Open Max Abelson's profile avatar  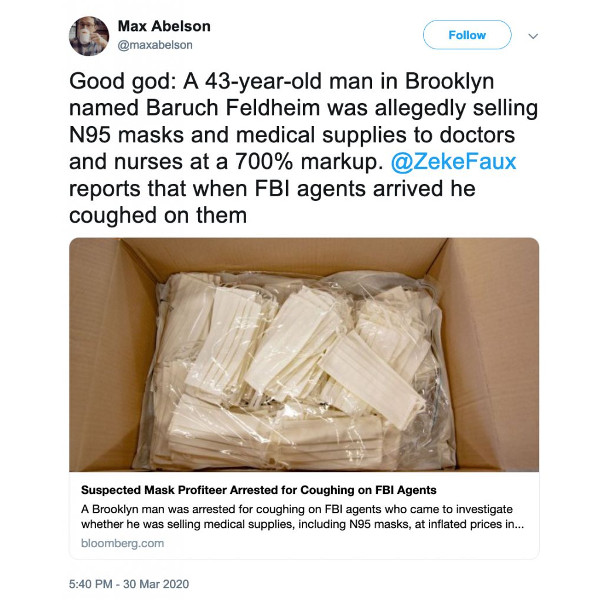88,35
